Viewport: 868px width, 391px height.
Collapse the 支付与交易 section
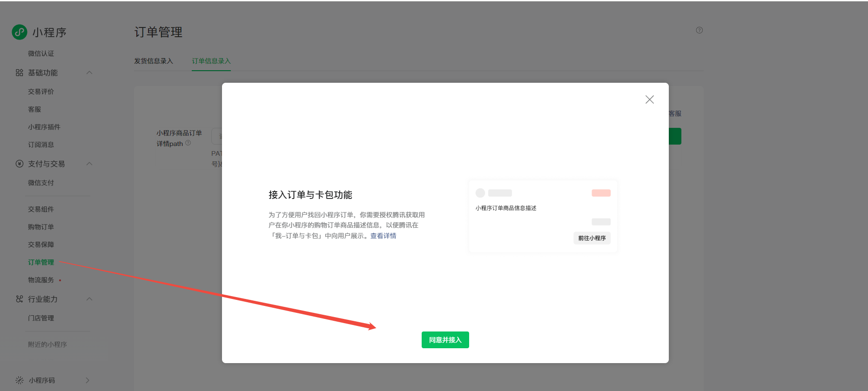click(89, 164)
